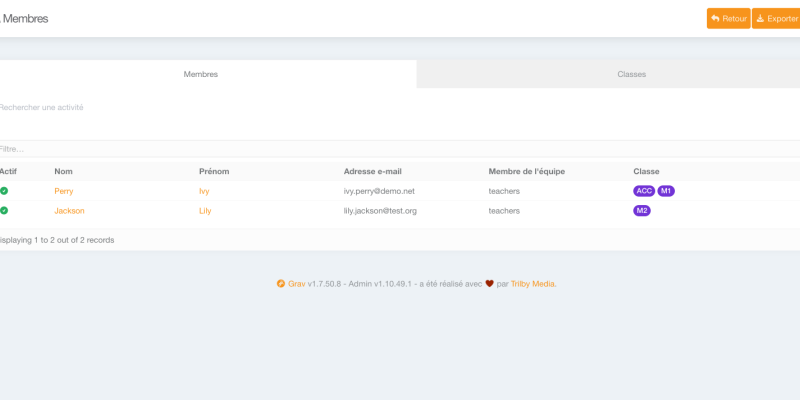Click the ACC class badge
The image size is (800, 400).
[644, 191]
